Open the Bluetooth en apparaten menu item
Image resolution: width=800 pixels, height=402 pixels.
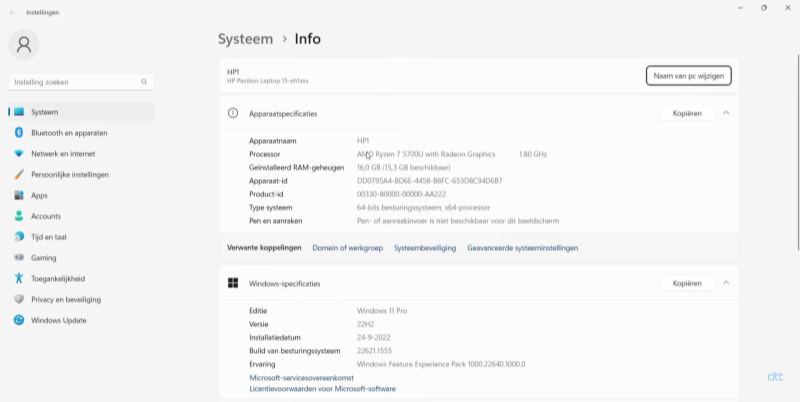[x=81, y=133]
